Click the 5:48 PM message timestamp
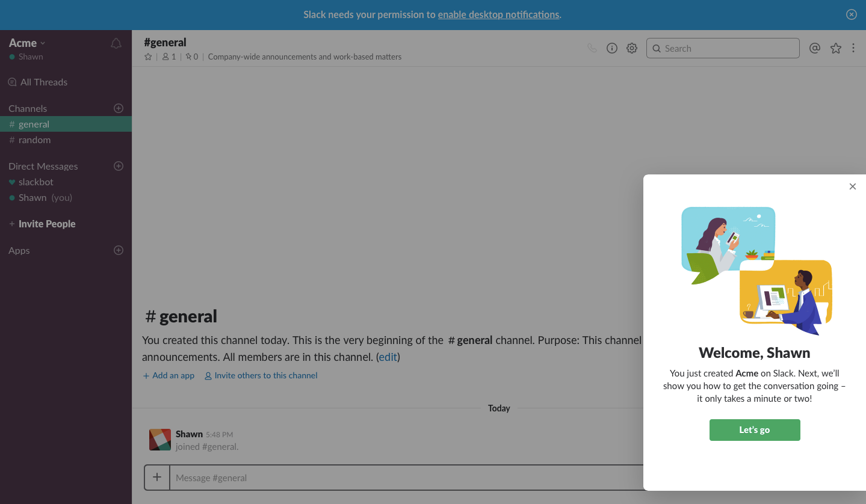Screen dimensions: 866x504 click(219, 434)
